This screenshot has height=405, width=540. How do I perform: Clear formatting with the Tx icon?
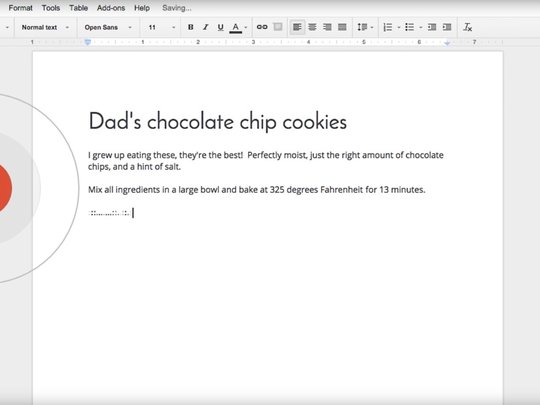467,27
